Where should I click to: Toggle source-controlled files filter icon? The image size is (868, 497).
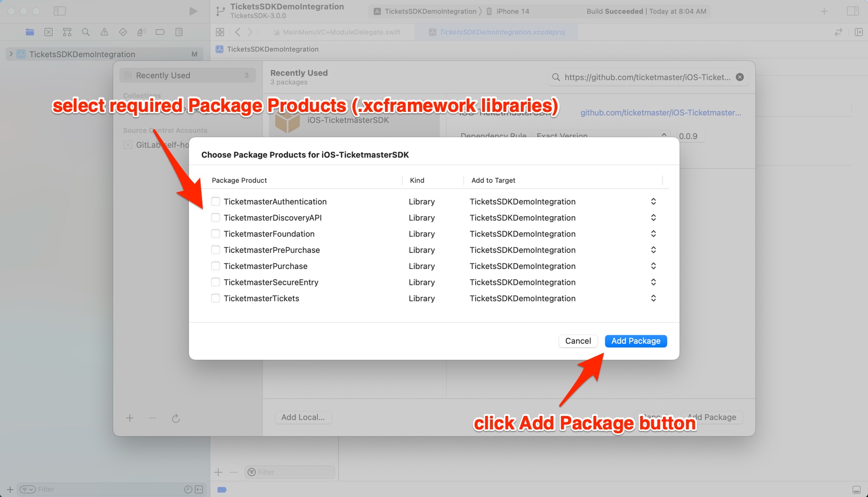[x=199, y=490]
